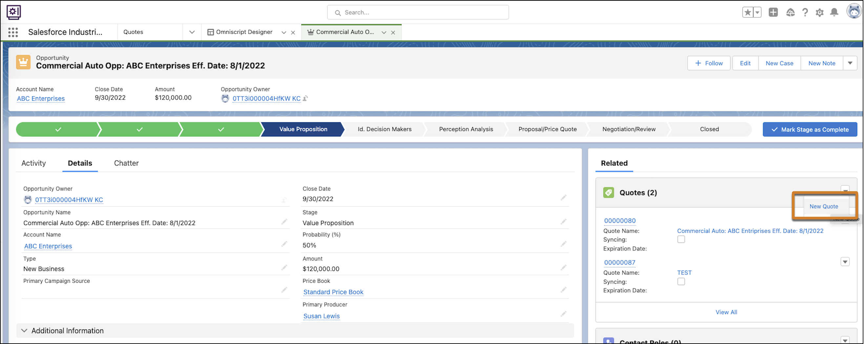Edit the Price Book field pencil
Screen dimensions: 868x344
563,290
